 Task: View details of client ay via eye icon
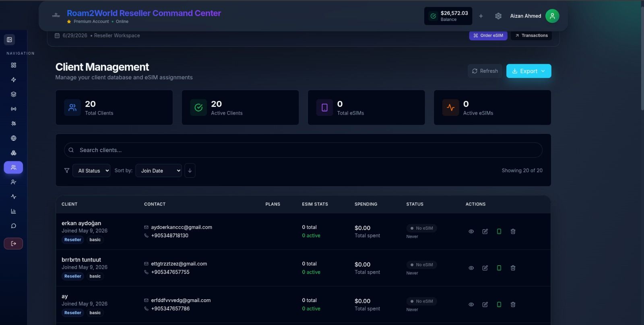click(x=471, y=304)
